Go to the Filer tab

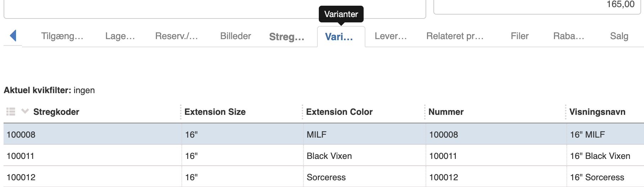(x=520, y=36)
